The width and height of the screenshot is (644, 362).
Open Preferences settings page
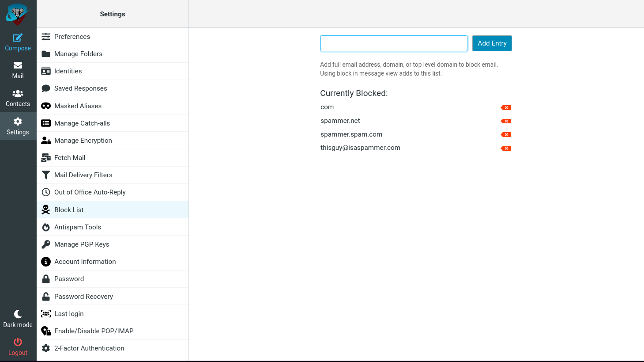click(x=72, y=37)
